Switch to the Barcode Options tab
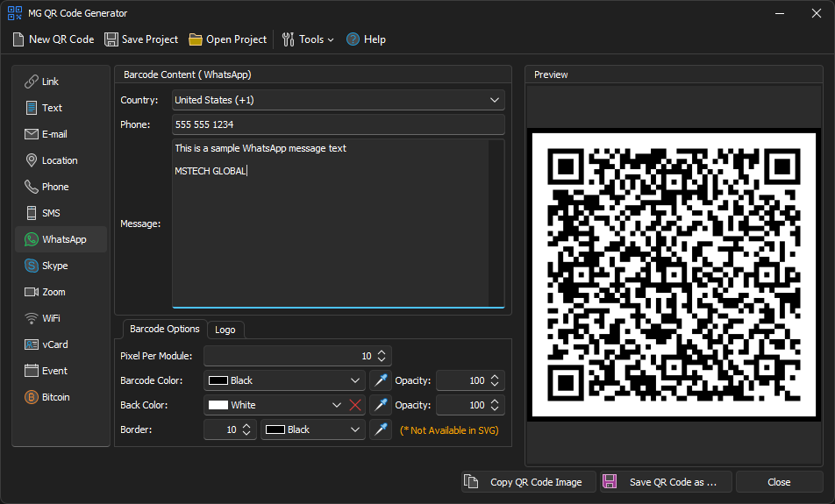This screenshot has width=835, height=504. click(165, 329)
